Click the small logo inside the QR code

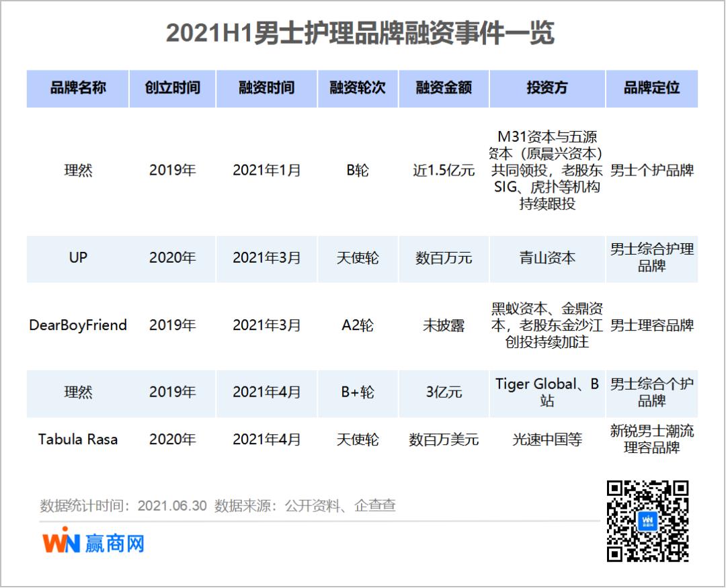[x=649, y=521]
